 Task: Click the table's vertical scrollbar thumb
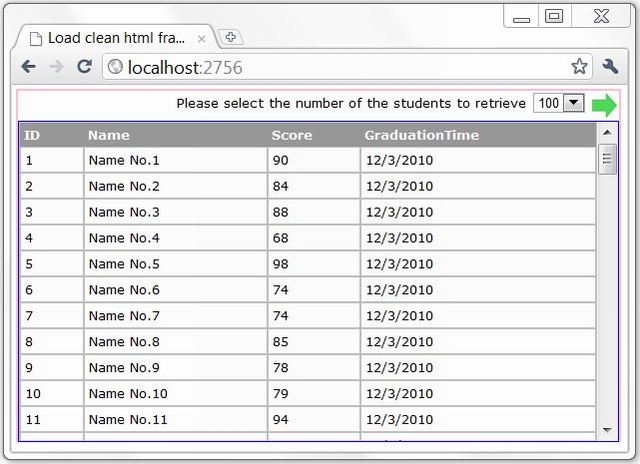(x=607, y=159)
